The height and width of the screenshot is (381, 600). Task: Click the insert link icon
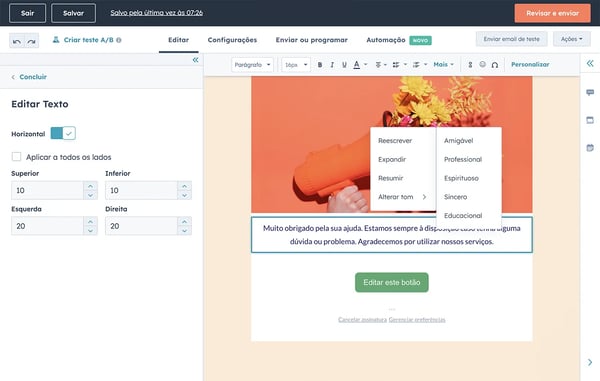(470, 65)
